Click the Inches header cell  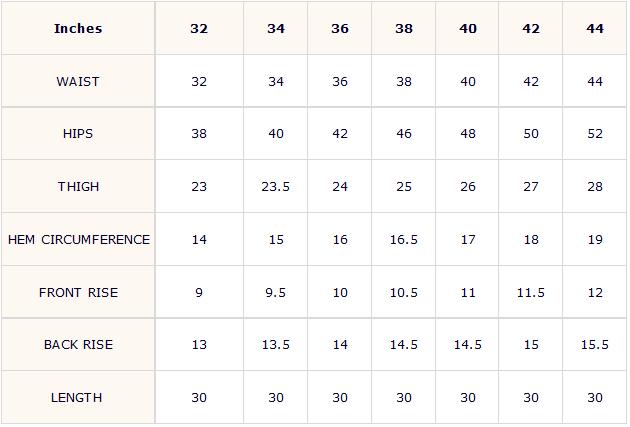(x=78, y=29)
